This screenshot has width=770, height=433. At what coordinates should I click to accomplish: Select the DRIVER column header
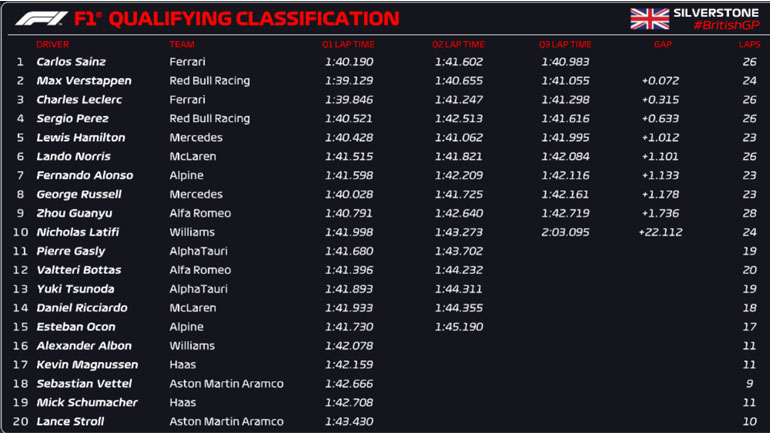click(x=52, y=45)
